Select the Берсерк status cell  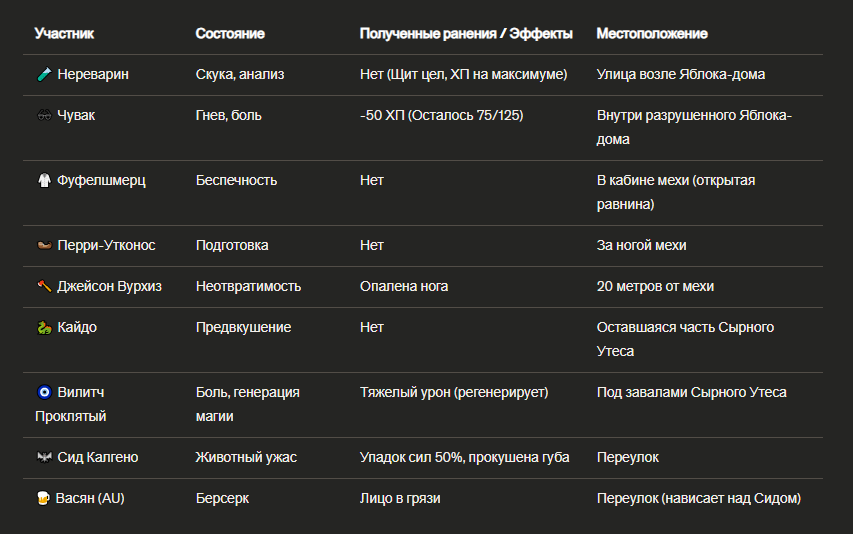222,498
